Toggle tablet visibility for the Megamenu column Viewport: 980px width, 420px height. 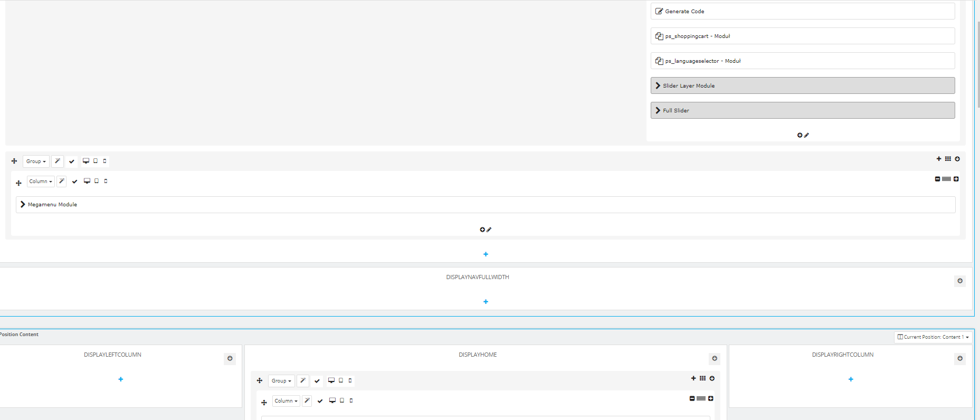coord(97,181)
